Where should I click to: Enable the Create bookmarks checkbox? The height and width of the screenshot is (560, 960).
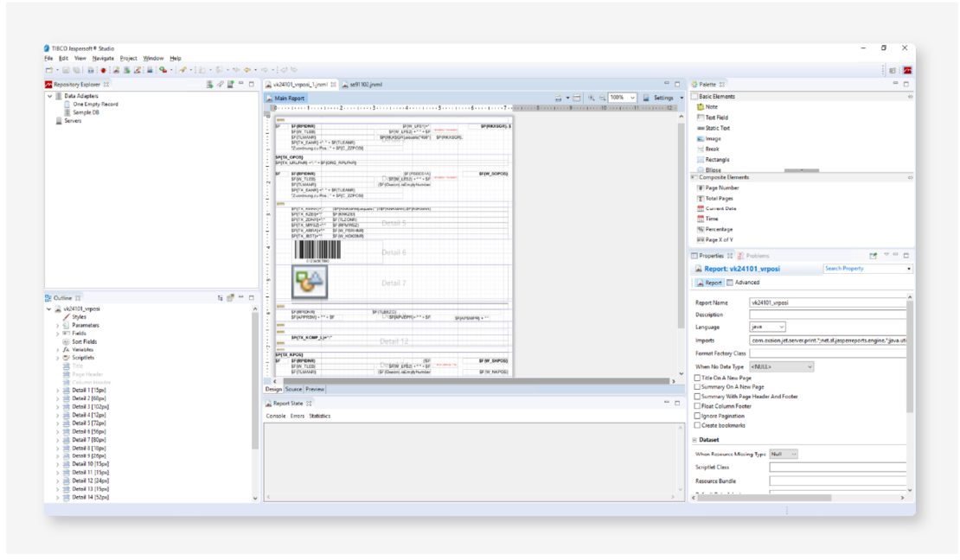pos(697,423)
